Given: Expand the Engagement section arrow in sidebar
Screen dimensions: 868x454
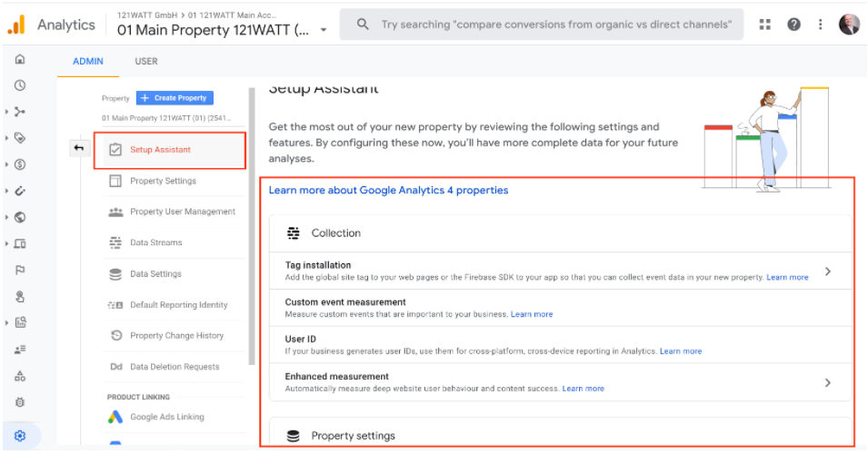Looking at the screenshot, I should point(6,138).
